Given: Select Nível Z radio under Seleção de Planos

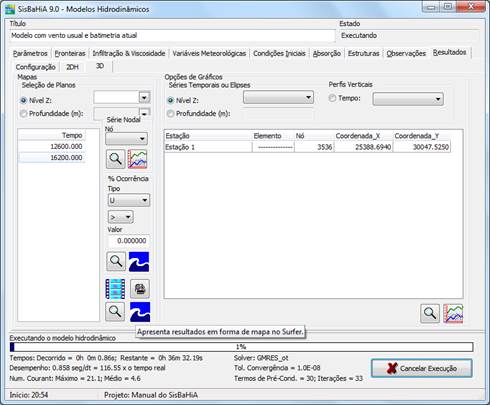Looking at the screenshot, I should pyautogui.click(x=23, y=100).
